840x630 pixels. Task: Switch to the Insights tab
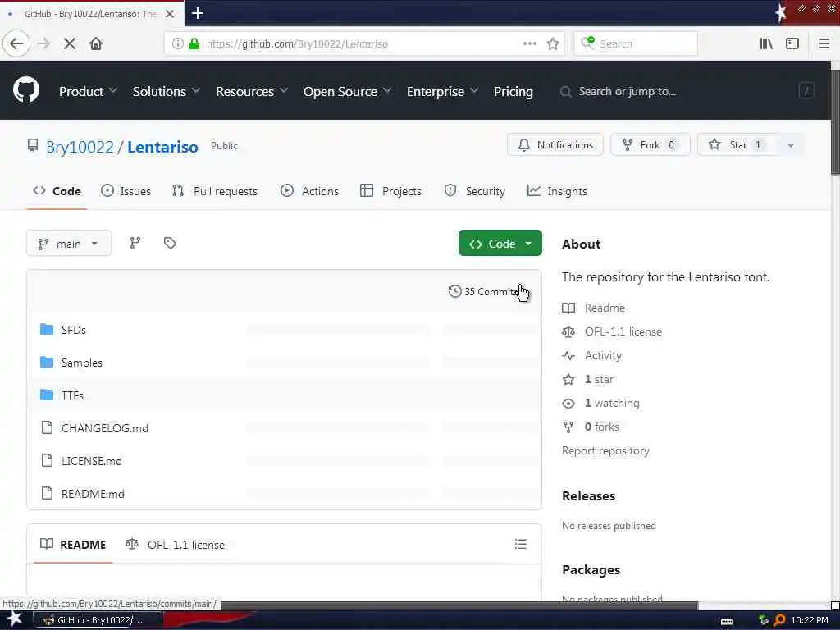(557, 191)
